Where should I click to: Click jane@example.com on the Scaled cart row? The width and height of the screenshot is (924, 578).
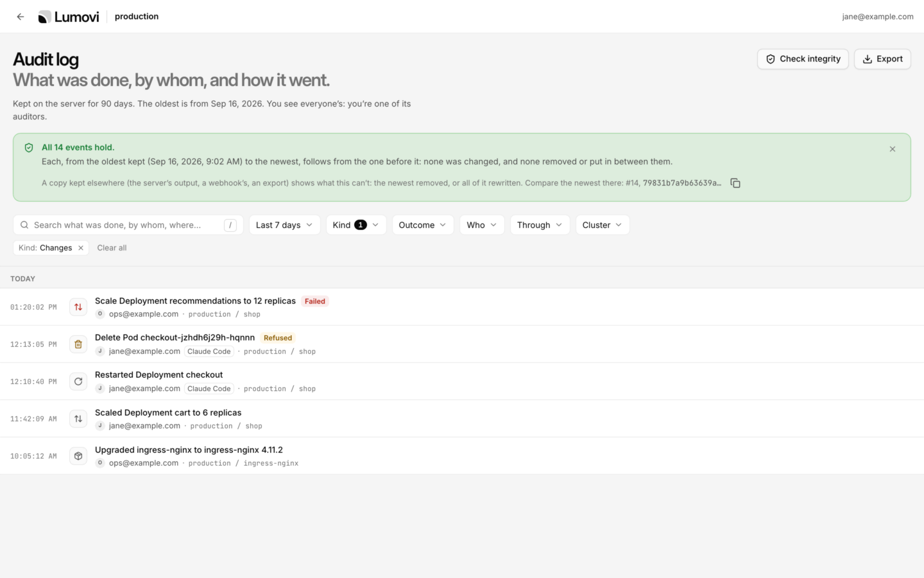[144, 426]
